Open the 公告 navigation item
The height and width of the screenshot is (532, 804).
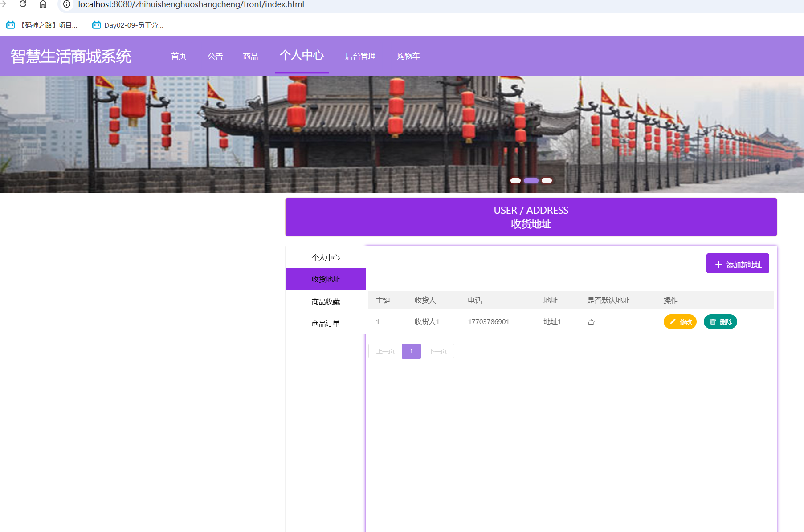point(215,56)
